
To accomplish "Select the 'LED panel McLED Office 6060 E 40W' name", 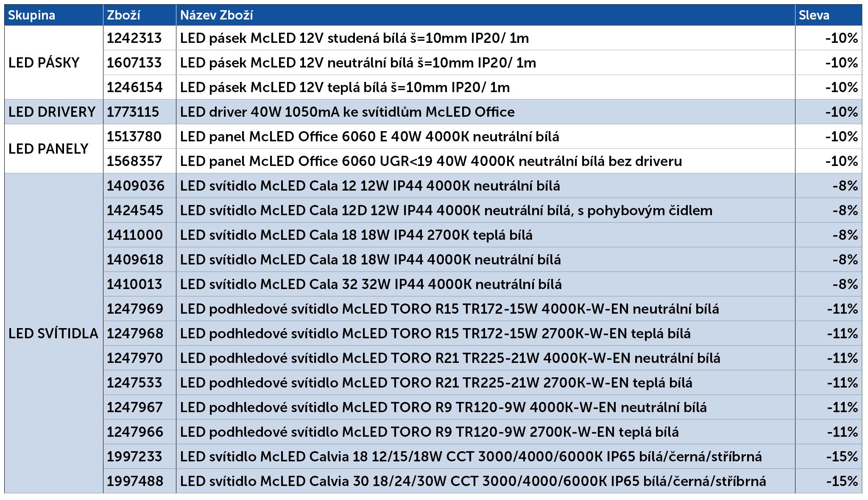I will (x=370, y=137).
